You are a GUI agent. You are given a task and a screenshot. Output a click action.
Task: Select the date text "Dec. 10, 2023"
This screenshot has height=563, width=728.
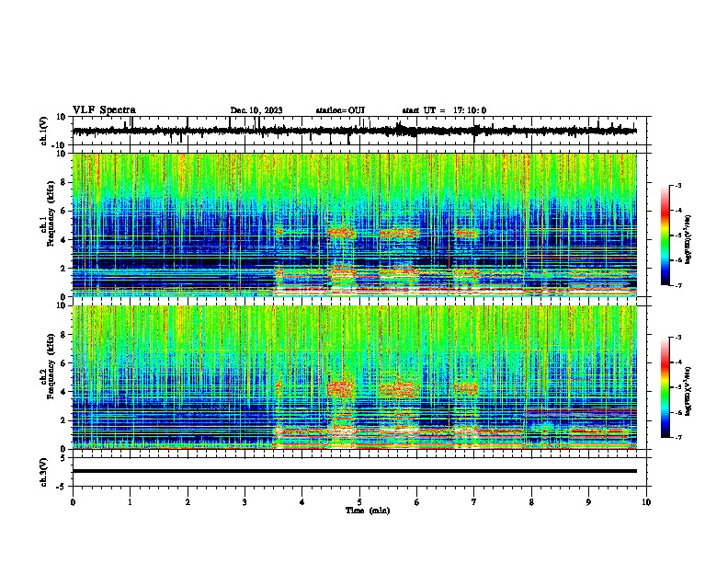(256, 110)
